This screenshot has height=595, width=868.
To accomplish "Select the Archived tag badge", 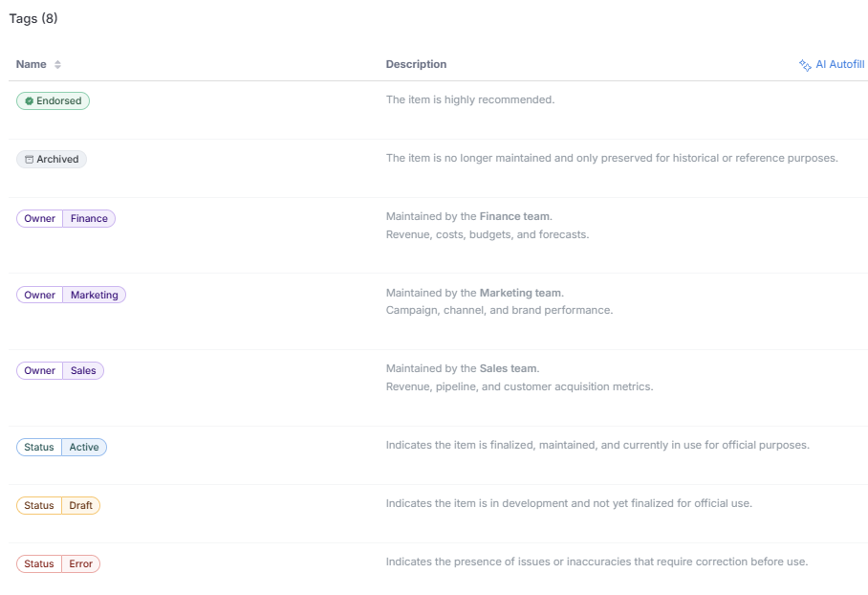I will click(x=52, y=160).
